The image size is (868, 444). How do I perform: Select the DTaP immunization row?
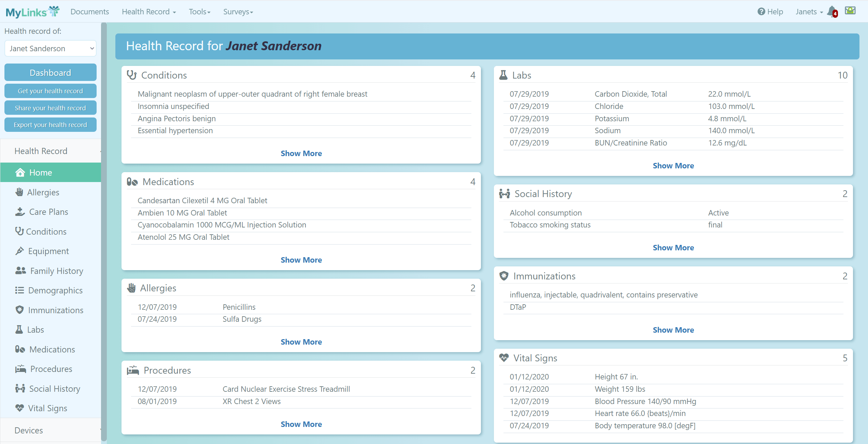[x=673, y=307]
